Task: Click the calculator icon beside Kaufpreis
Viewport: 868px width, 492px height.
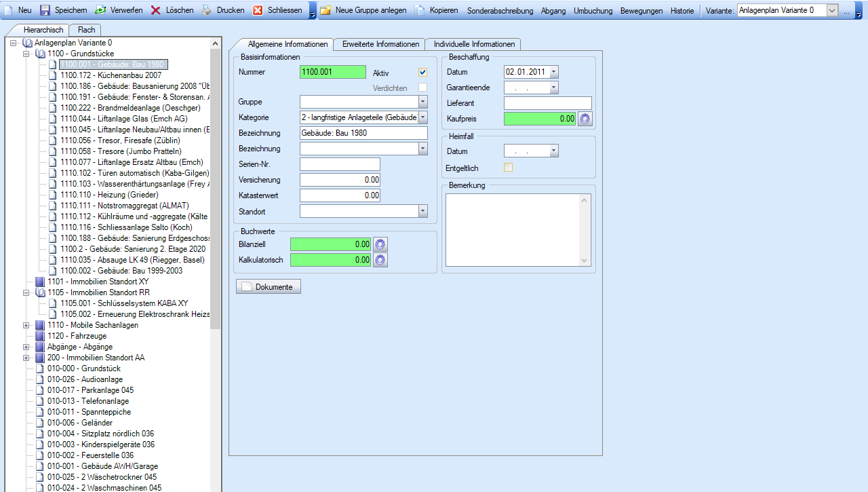Action: (585, 119)
